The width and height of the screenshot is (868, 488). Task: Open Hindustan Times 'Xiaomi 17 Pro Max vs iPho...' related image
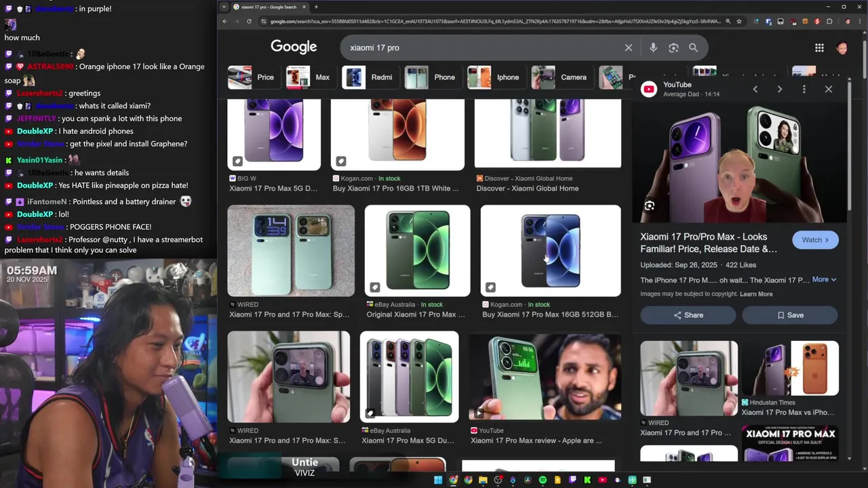791,368
